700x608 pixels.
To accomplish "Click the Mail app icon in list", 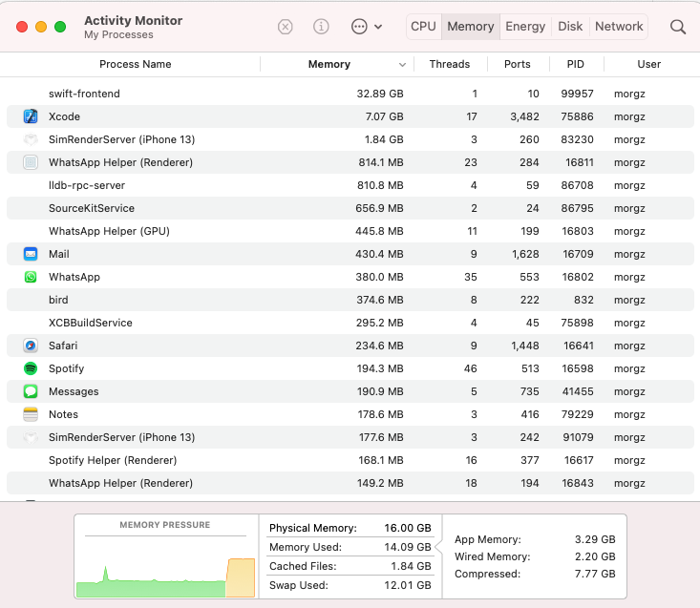I will 31,254.
